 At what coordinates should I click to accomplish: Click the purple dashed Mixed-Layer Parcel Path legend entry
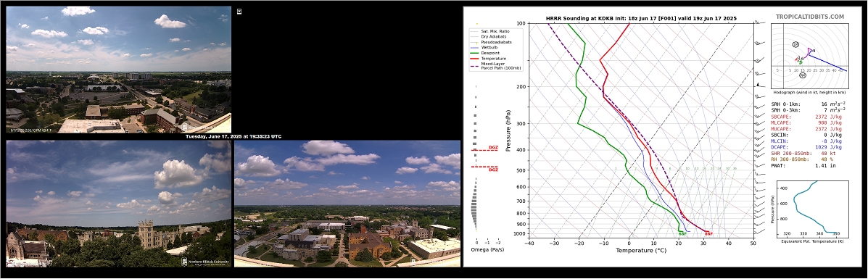coord(496,66)
